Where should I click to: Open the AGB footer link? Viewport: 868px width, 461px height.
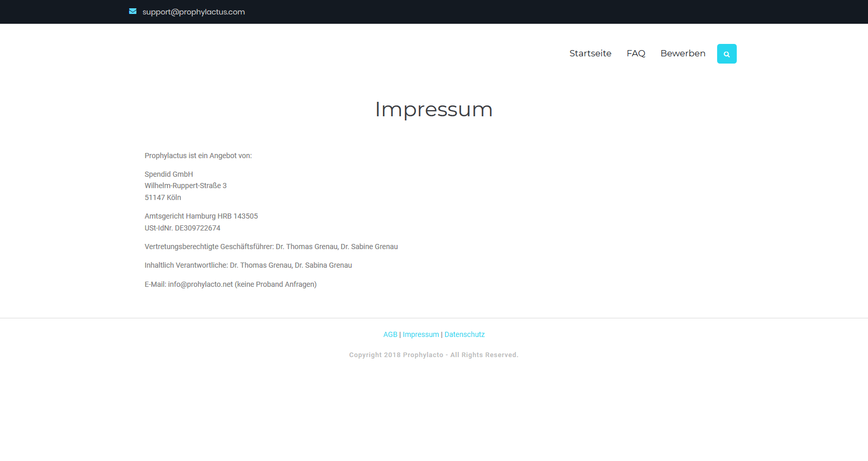coord(390,334)
